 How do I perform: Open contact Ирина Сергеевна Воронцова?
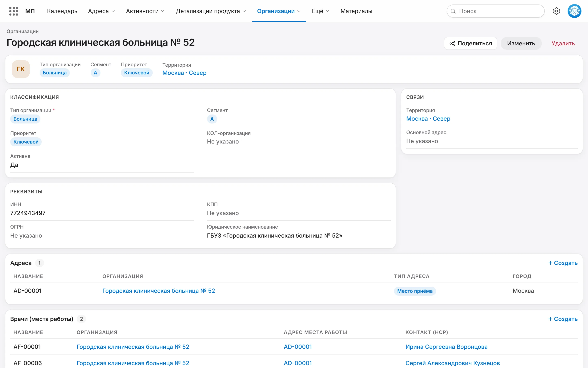tap(447, 347)
